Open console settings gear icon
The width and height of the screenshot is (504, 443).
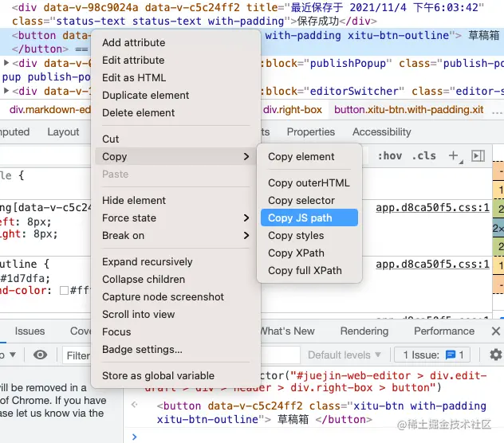(x=496, y=355)
